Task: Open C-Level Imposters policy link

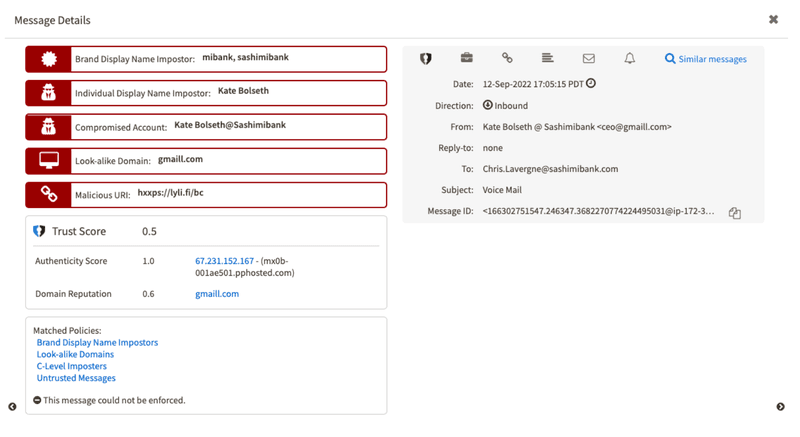Action: pos(71,366)
